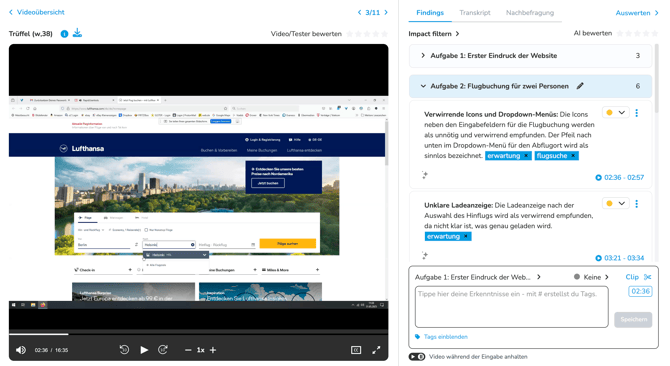Screen dimensions: 670x366
Task: Expand Aufgabe 1: Erster Eindruck der Website
Action: point(530,56)
